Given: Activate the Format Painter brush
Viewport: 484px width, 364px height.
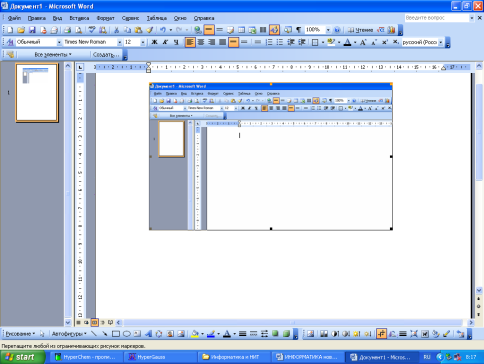Looking at the screenshot, I should pyautogui.click(x=149, y=30).
